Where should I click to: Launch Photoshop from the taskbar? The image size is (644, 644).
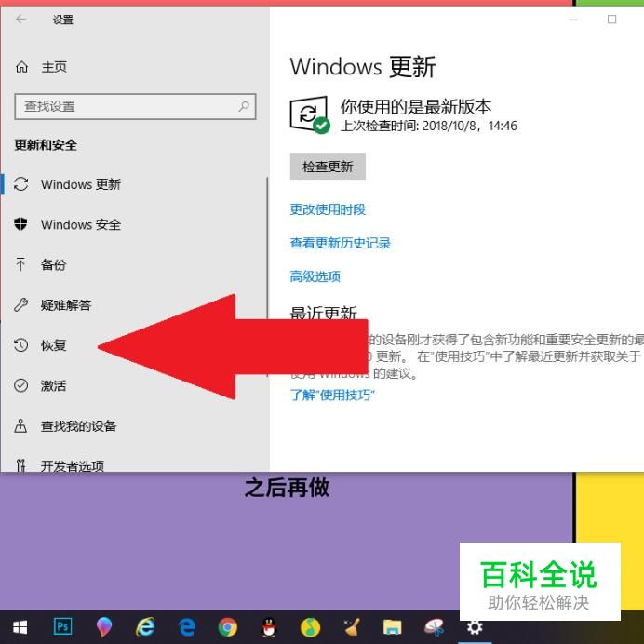63,626
